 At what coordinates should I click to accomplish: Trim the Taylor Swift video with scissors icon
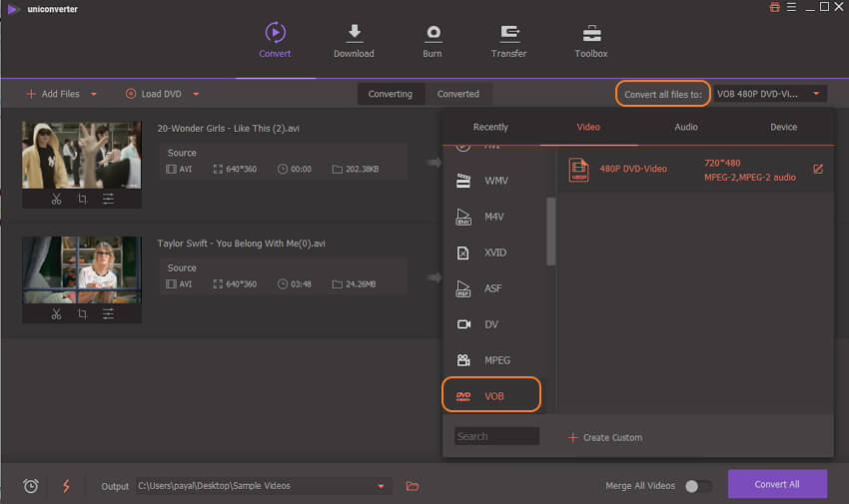tap(56, 313)
